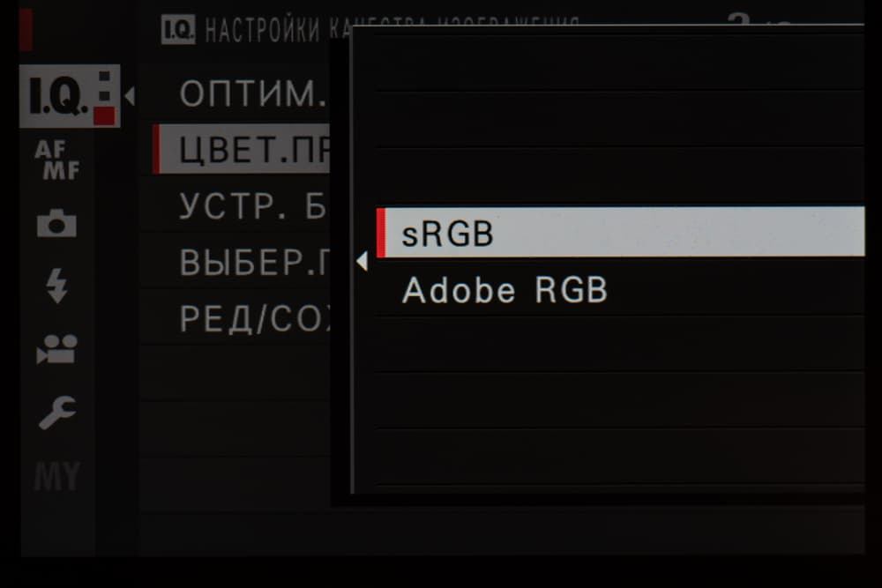Open the wrench setup menu
This screenshot has height=588, width=882.
pyautogui.click(x=56, y=412)
